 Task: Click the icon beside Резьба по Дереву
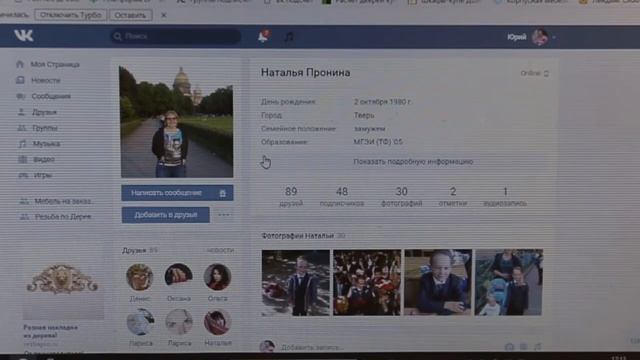coord(25,217)
